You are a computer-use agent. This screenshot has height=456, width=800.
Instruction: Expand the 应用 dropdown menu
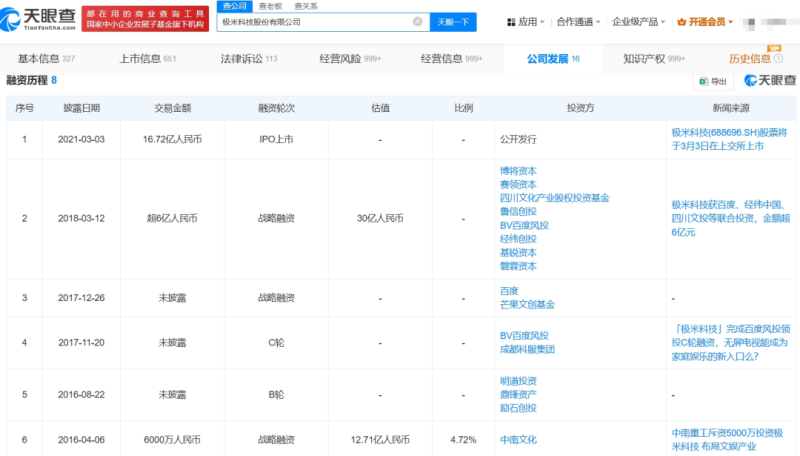(x=530, y=22)
